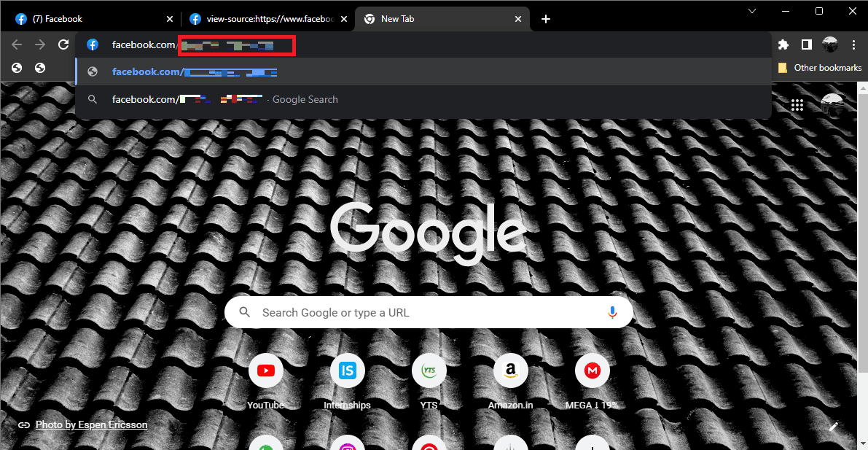Image resolution: width=868 pixels, height=450 pixels.
Task: Go back with the back arrow
Action: pyautogui.click(x=17, y=45)
